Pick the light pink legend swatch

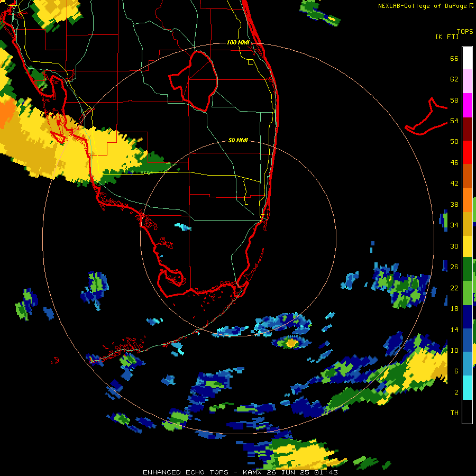(467, 81)
